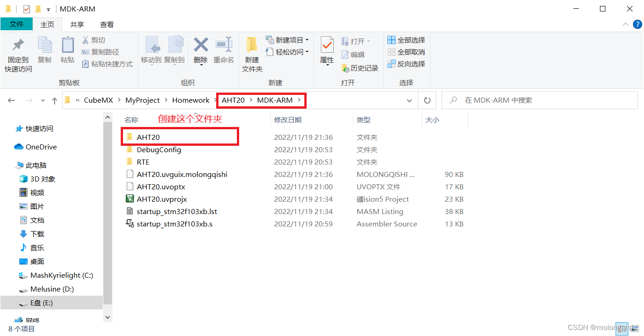
Task: Click the quick access toolbar properties checkmark
Action: pos(27,9)
